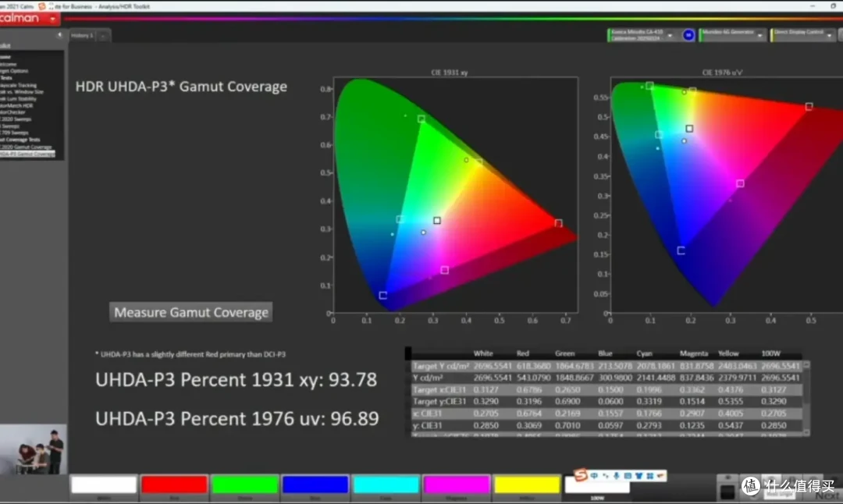
Task: Click the HDR UHDA-P3* Gamut Coverage heading
Action: pos(181,87)
